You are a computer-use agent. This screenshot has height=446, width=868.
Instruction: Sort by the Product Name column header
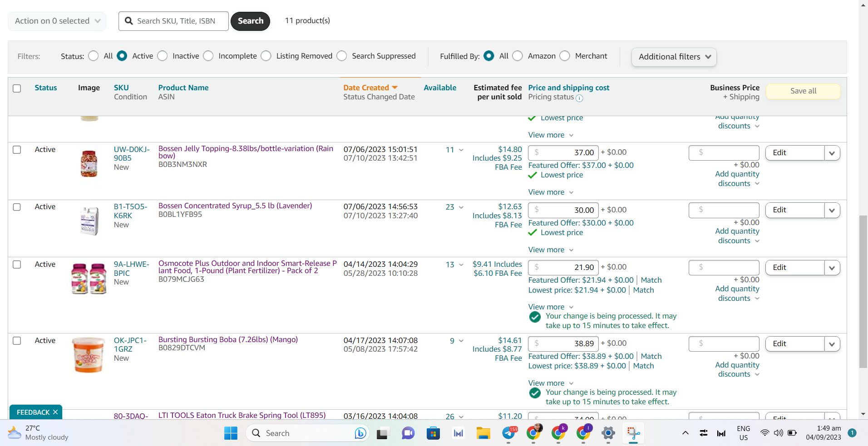point(183,88)
